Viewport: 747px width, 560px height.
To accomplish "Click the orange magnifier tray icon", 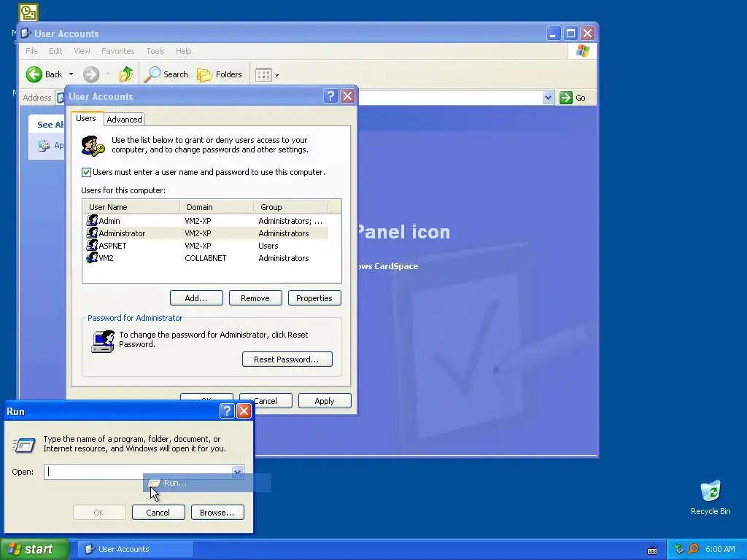I will [693, 549].
